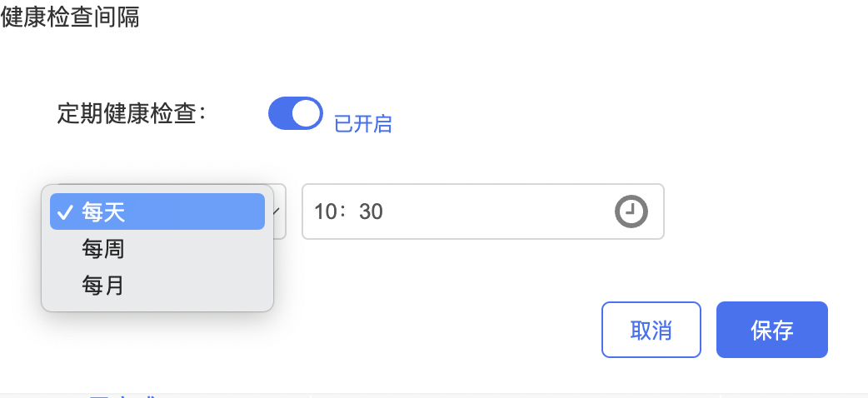Click the 已开启 status text
This screenshot has height=398, width=868.
click(362, 124)
